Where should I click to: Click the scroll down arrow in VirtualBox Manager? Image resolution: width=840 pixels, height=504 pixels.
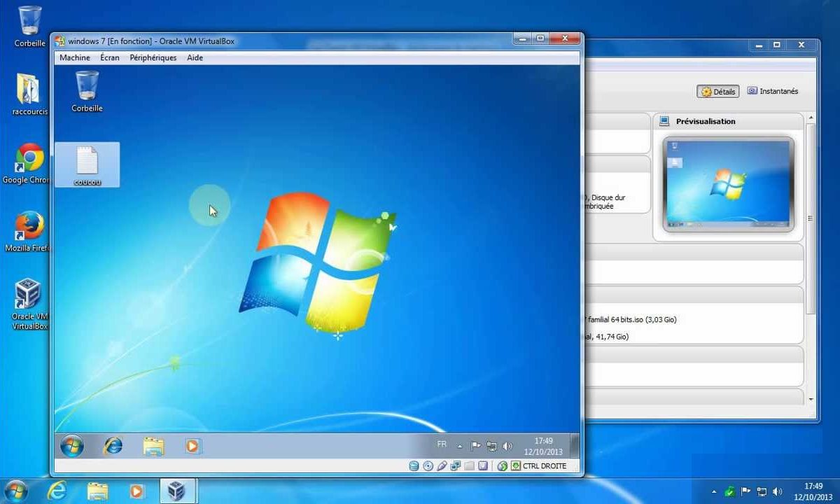(811, 400)
